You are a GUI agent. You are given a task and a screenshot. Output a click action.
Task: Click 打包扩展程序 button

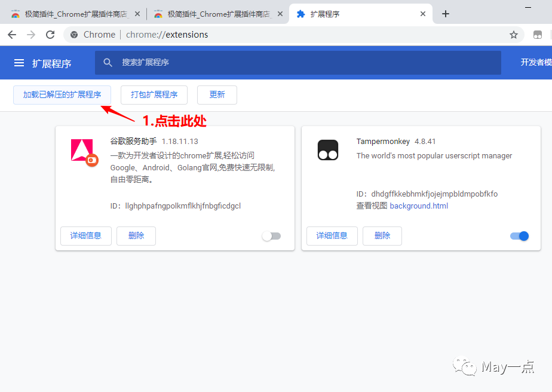[x=154, y=95]
